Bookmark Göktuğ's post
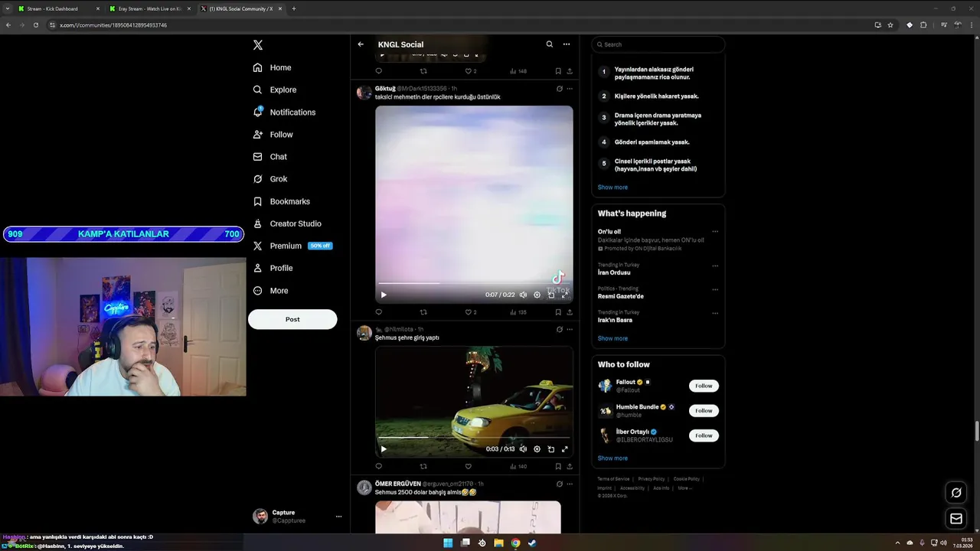This screenshot has width=980, height=551. point(558,312)
